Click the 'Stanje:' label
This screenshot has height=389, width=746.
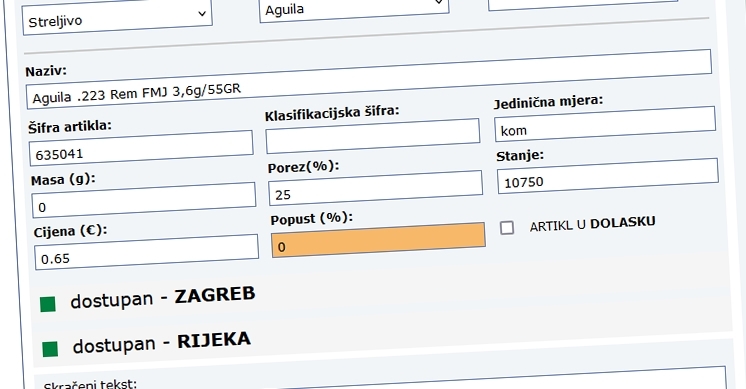point(520,156)
